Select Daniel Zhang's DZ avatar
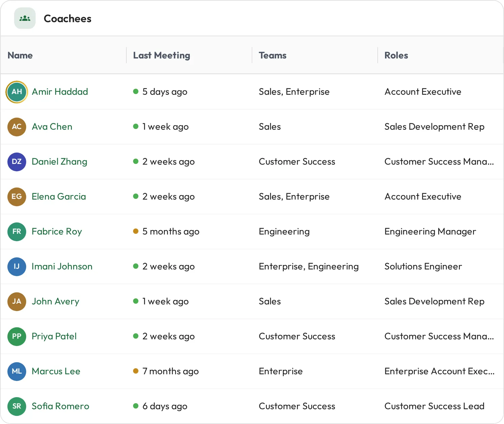The width and height of the screenshot is (504, 424). point(17,162)
